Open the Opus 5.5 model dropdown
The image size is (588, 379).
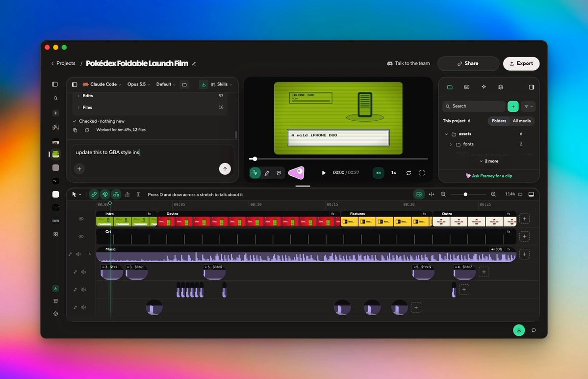tap(138, 84)
